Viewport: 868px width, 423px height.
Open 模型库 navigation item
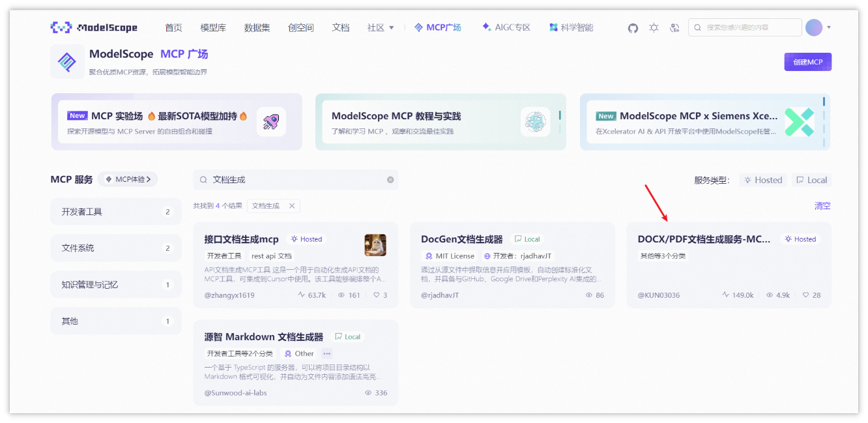pyautogui.click(x=213, y=27)
